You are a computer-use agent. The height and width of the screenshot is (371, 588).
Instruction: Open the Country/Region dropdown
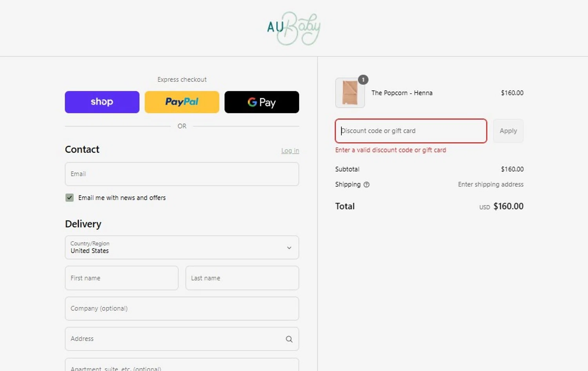coord(182,247)
